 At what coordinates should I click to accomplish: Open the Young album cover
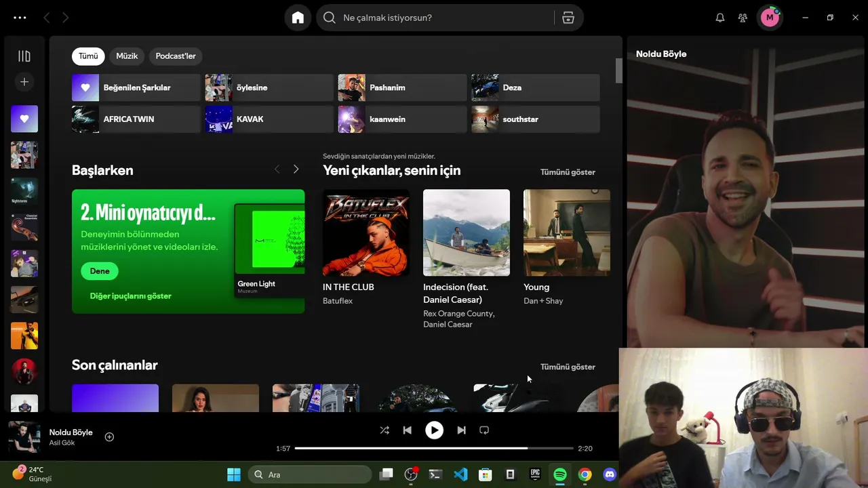click(x=567, y=232)
